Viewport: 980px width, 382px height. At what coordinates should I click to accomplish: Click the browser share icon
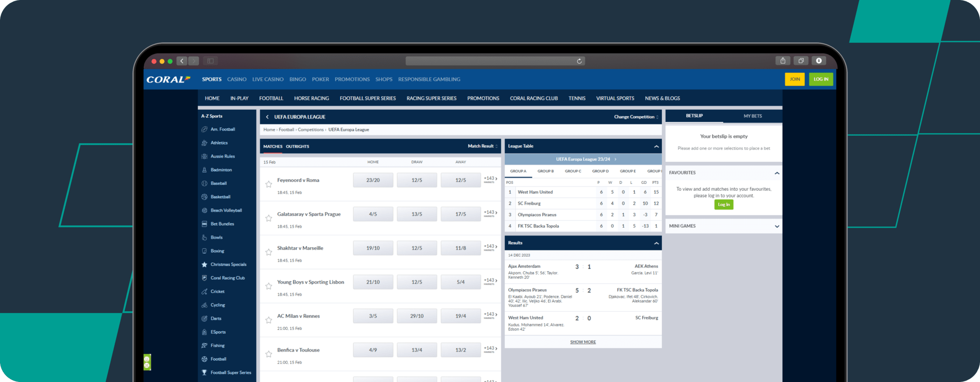(783, 61)
